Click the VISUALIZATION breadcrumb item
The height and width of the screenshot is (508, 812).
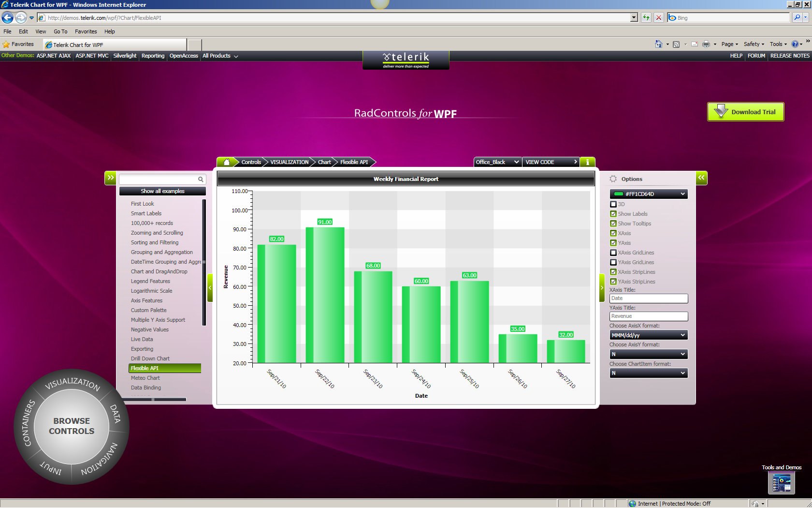(x=289, y=162)
